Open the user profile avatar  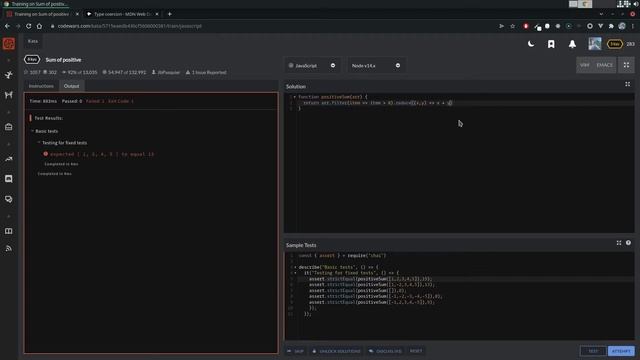click(595, 44)
